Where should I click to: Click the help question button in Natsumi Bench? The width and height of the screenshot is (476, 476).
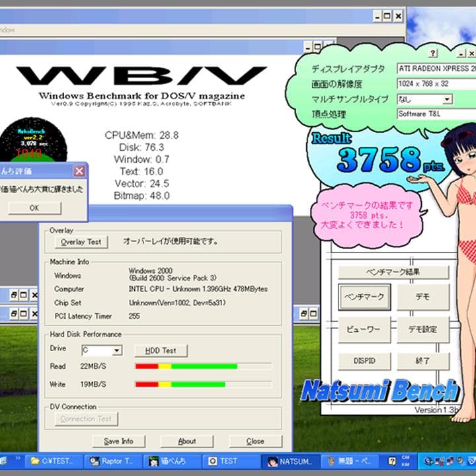coord(433,53)
